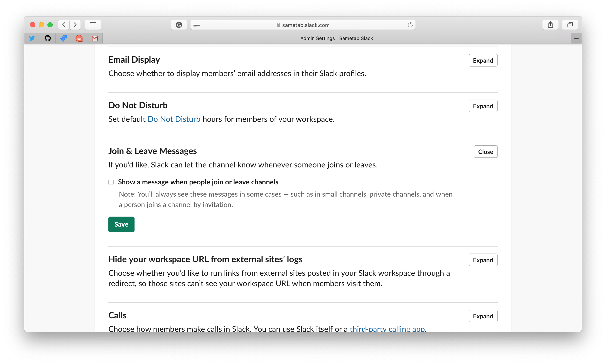606x364 pixels.
Task: Expand the Calls section
Action: click(483, 316)
